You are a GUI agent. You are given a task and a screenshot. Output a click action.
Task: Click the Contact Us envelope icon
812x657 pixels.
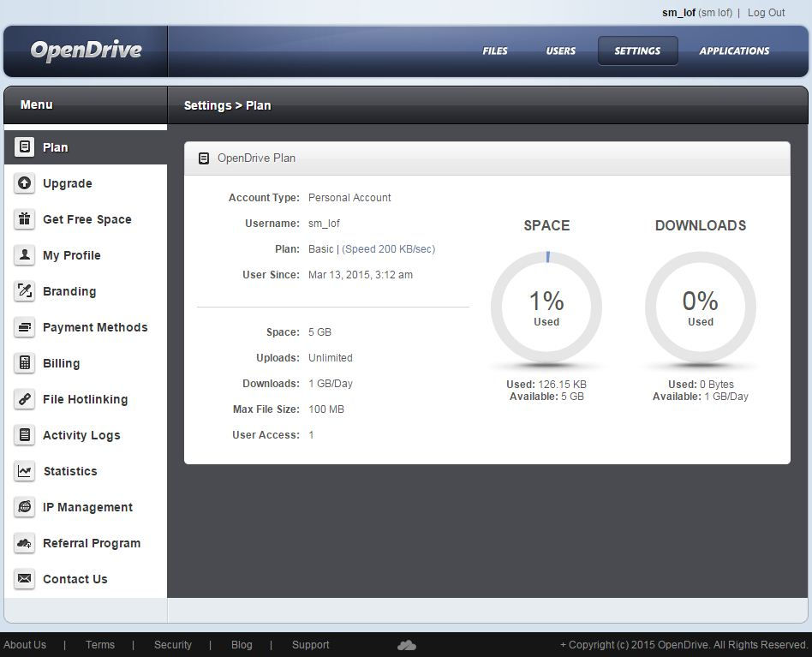click(x=24, y=579)
